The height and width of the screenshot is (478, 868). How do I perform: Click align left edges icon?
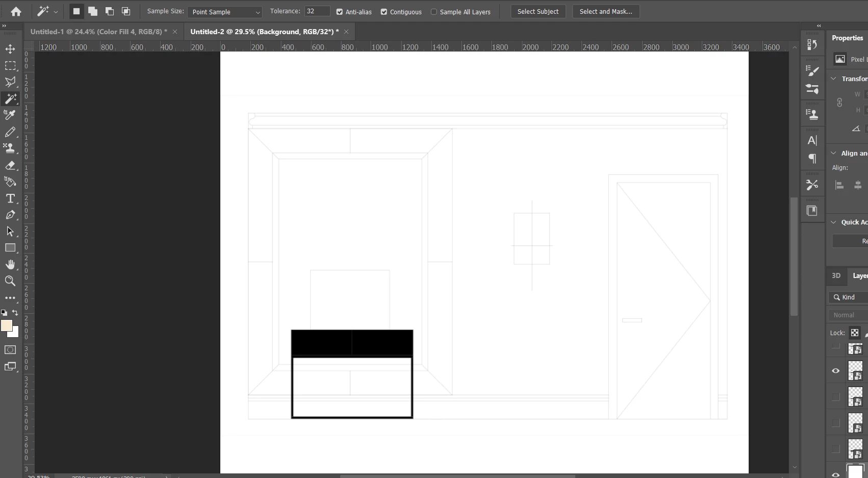pyautogui.click(x=839, y=185)
